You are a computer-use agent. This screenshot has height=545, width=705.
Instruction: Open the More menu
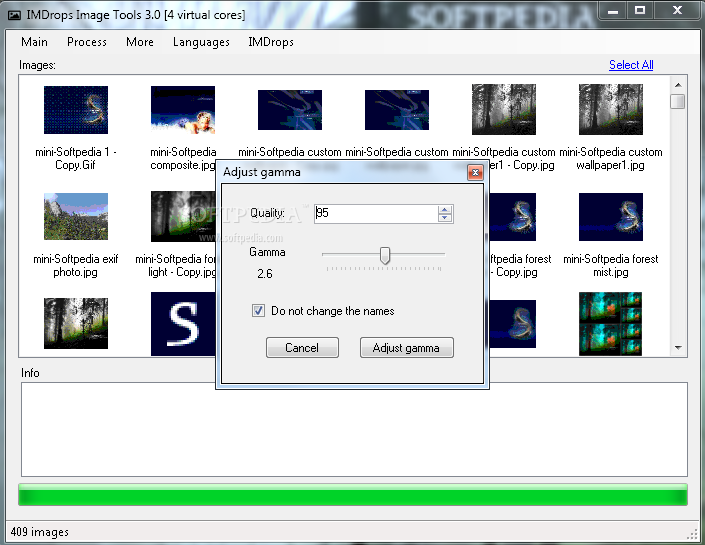pos(140,42)
